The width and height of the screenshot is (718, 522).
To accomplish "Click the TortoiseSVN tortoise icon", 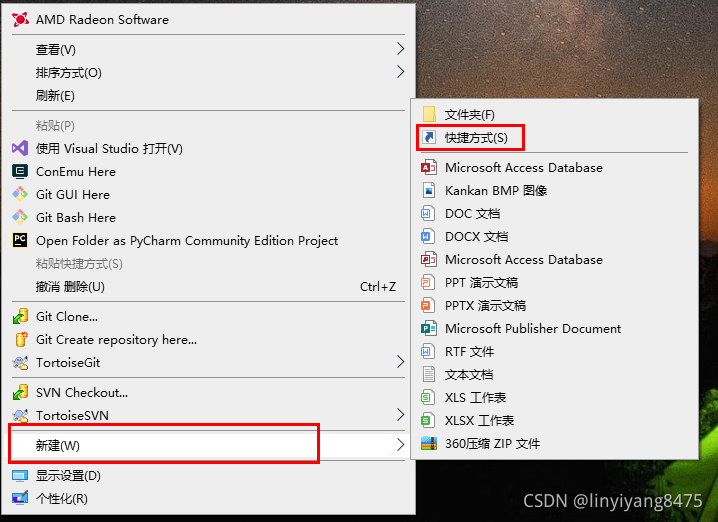I will tap(20, 415).
